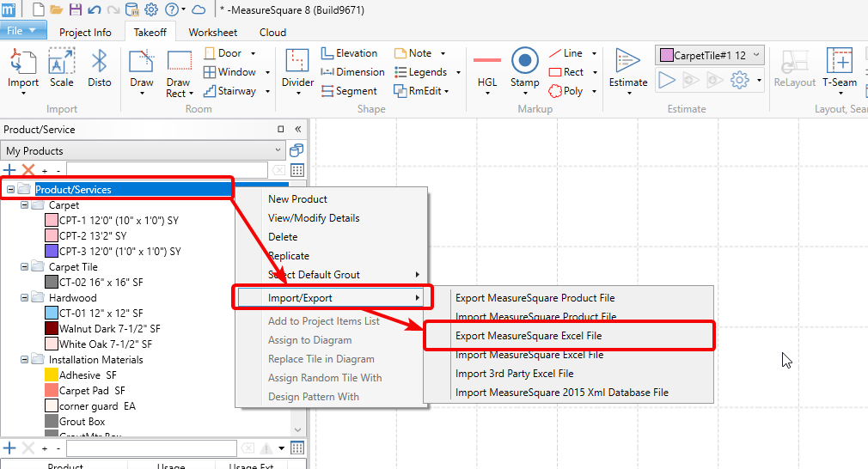
Task: Insert a Window element
Action: pos(229,72)
